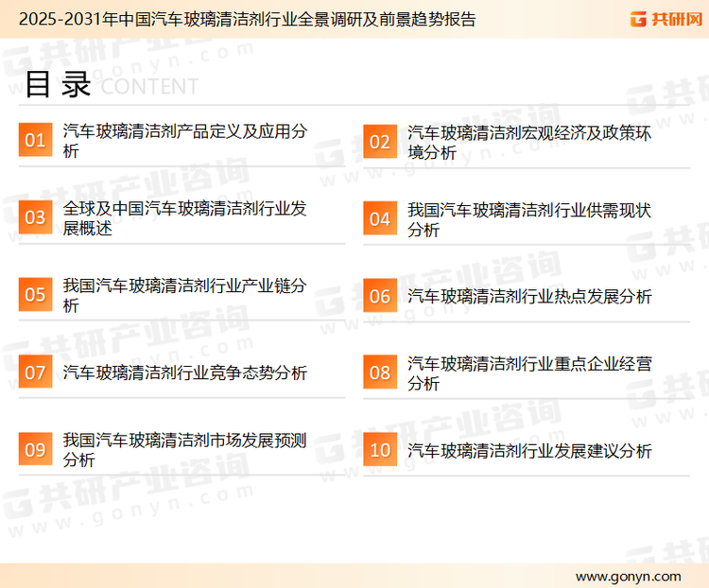
Task: Click the orange 08 number badge
Action: [x=380, y=372]
